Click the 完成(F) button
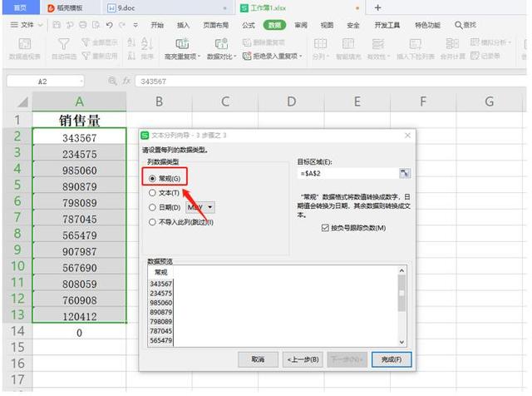 [392, 359]
